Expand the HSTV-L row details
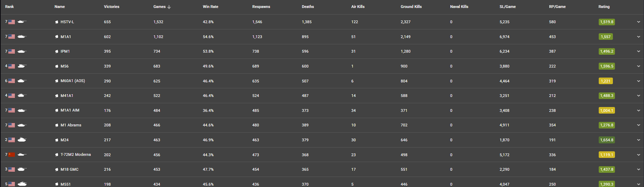Image resolution: width=644 pixels, height=187 pixels. point(638,22)
